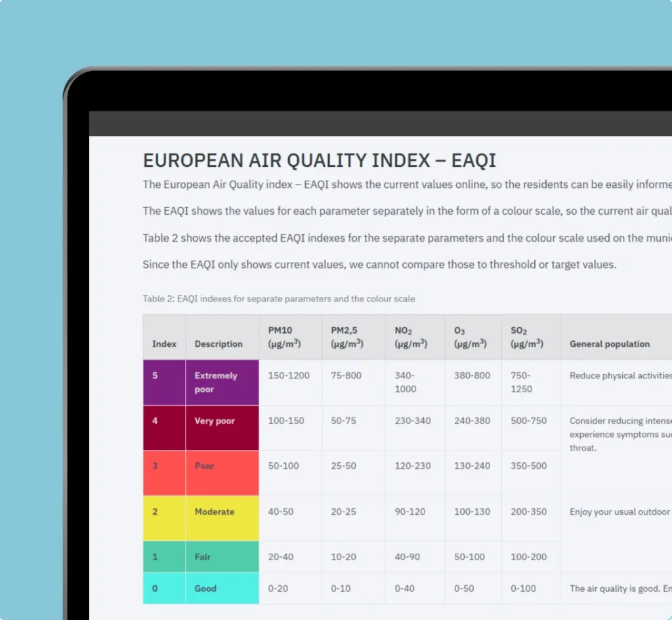672x620 pixels.
Task: Click the O3 column header
Action: coord(470,337)
